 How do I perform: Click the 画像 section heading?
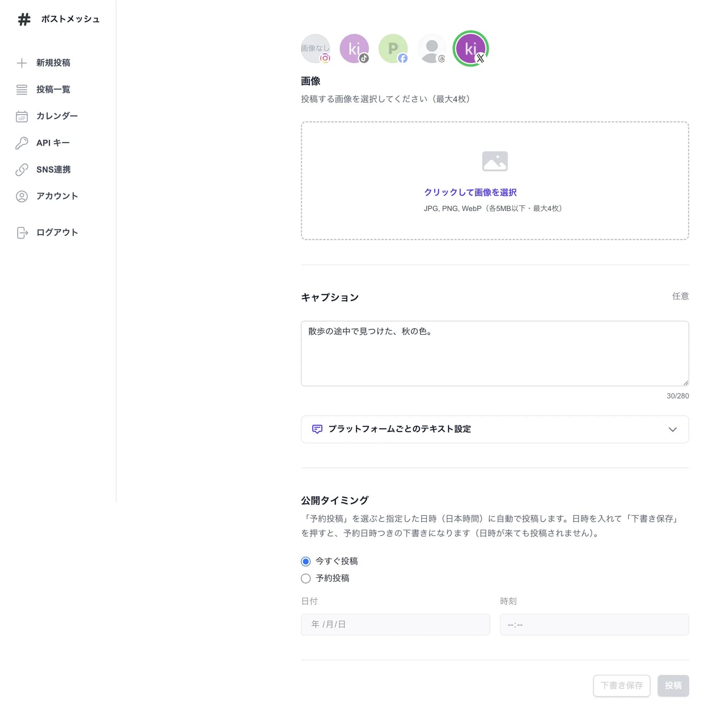coord(310,81)
